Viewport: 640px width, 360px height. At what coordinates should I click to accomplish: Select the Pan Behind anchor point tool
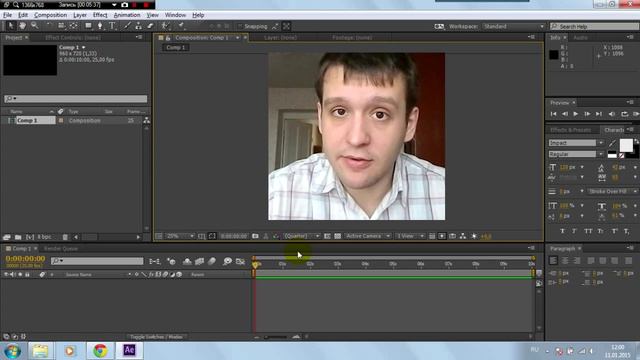point(73,26)
